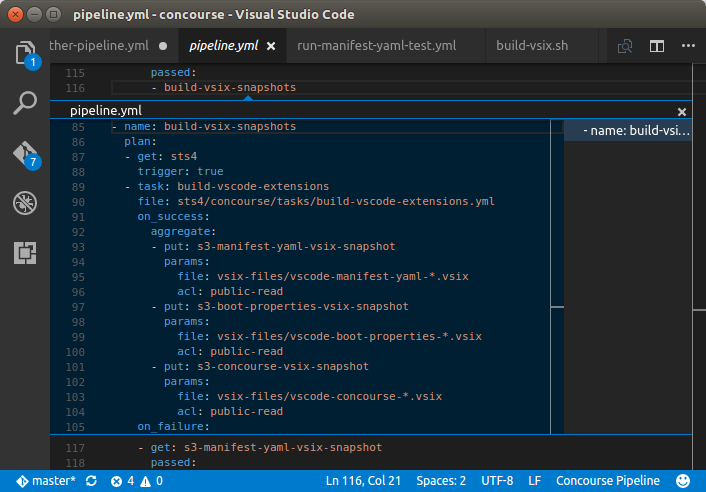This screenshot has width=706, height=492.
Task: Click vscode-concourse-*.vsix path on line 103
Action: click(329, 397)
